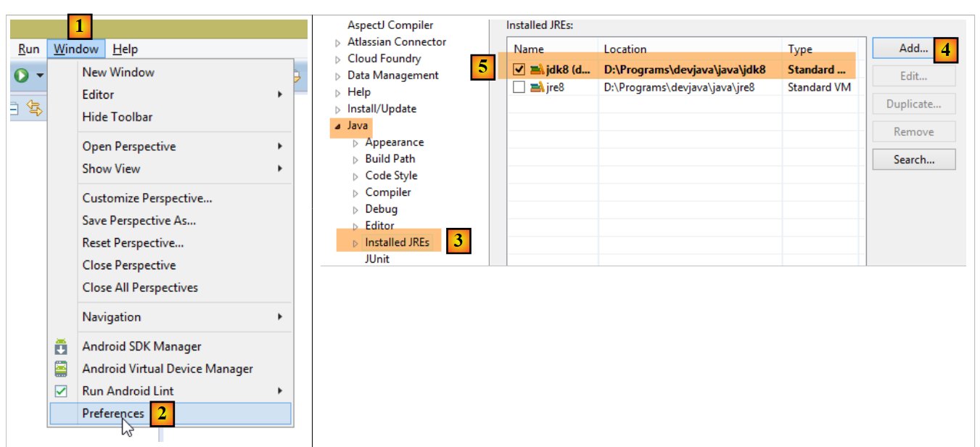Open the Show View submenu
Screen dimensions: 980x447
click(x=111, y=168)
